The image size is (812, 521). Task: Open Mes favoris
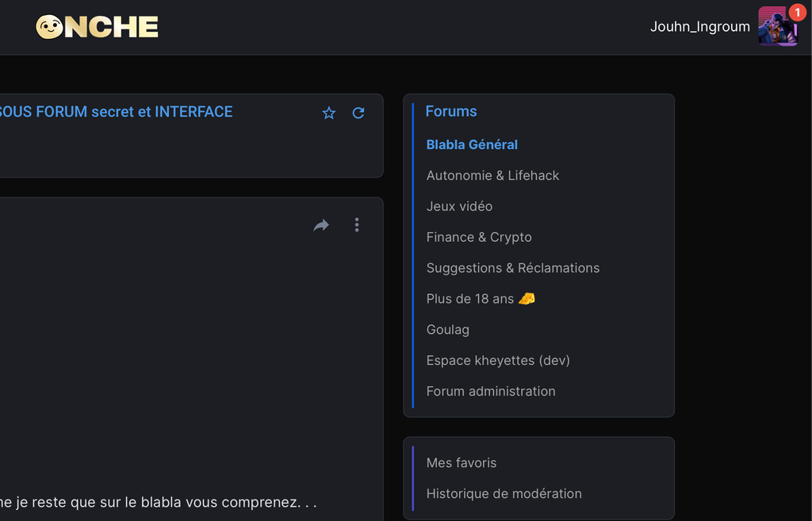461,462
